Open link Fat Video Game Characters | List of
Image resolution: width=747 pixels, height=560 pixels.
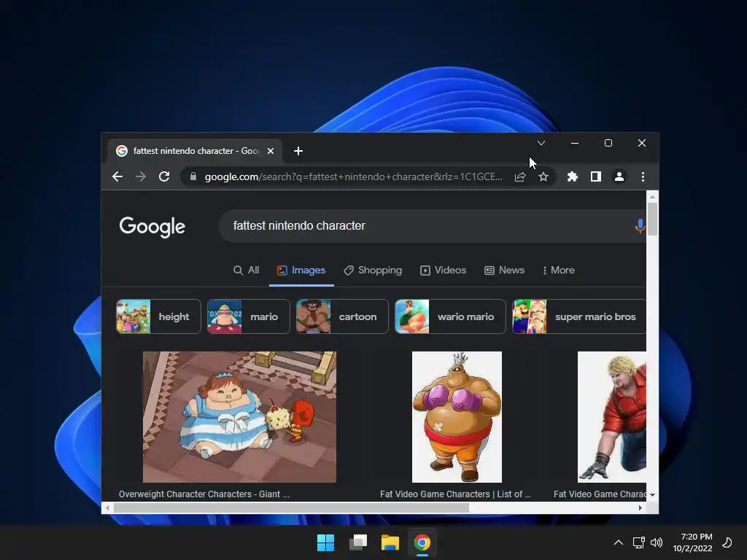[x=455, y=494]
